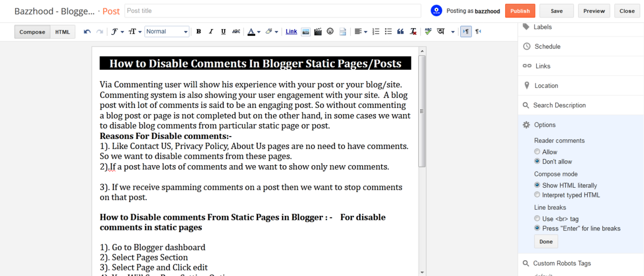Open the text background highlight color picker
This screenshot has height=276, width=644.
click(271, 31)
